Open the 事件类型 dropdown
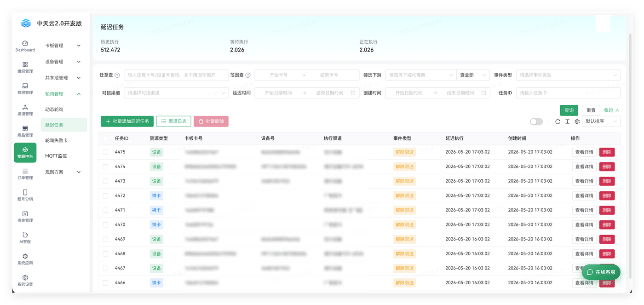This screenshot has height=305, width=644. 568,75
